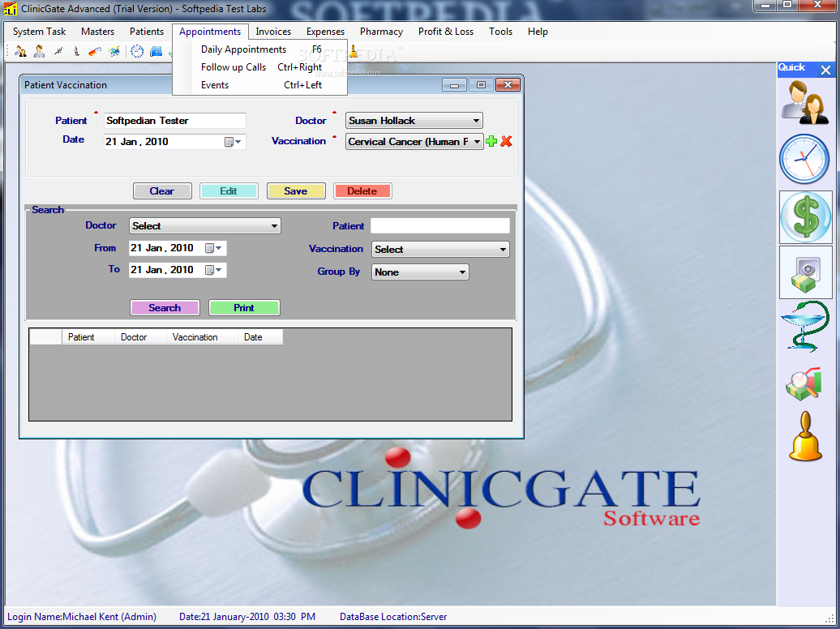Screen dimensions: 840x629
Task: Click the Edit button
Action: [x=229, y=191]
